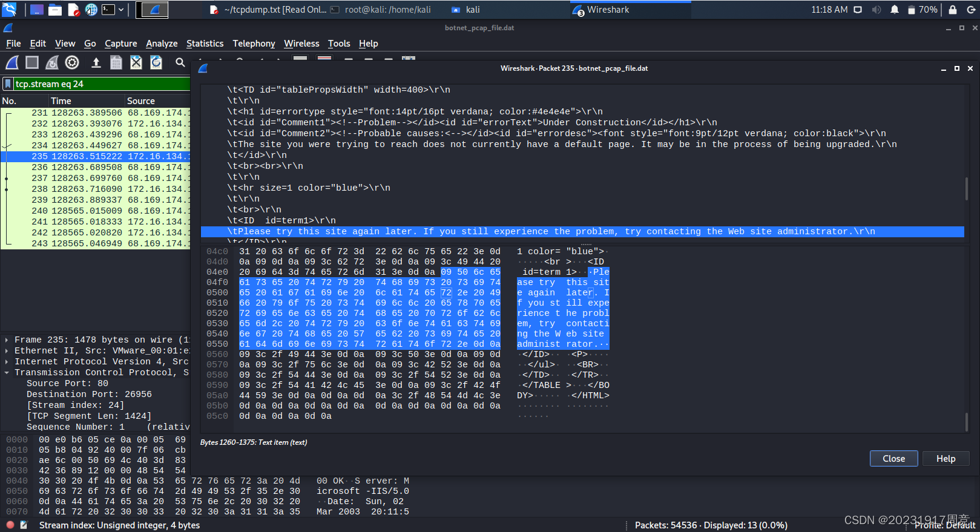Lock the screen with the padlock icon

[953, 10]
